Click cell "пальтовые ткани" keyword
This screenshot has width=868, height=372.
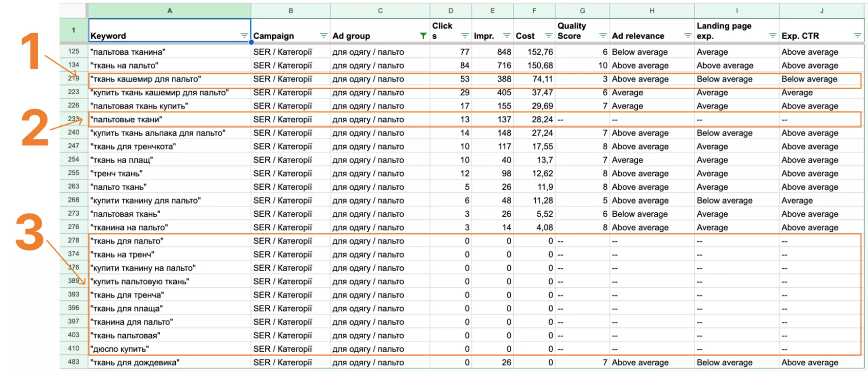tap(169, 119)
